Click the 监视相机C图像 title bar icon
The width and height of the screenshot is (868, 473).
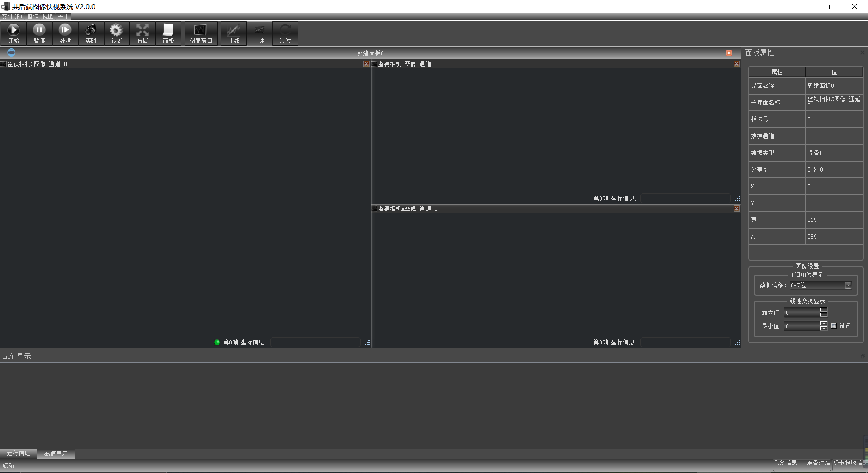3,64
